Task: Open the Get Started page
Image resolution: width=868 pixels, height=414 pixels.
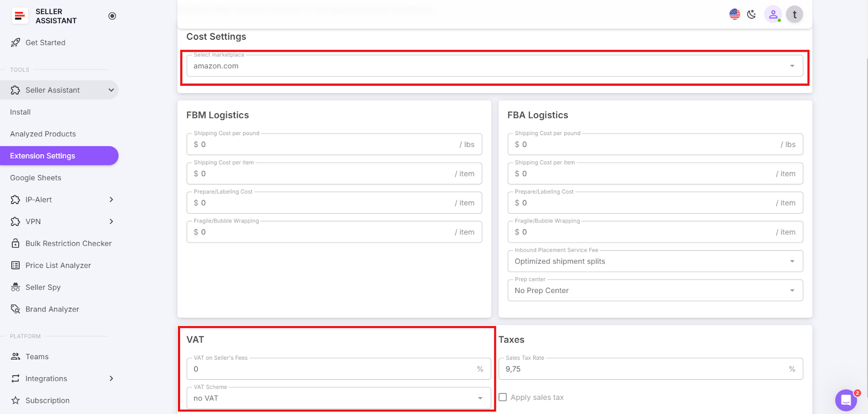Action: 46,42
